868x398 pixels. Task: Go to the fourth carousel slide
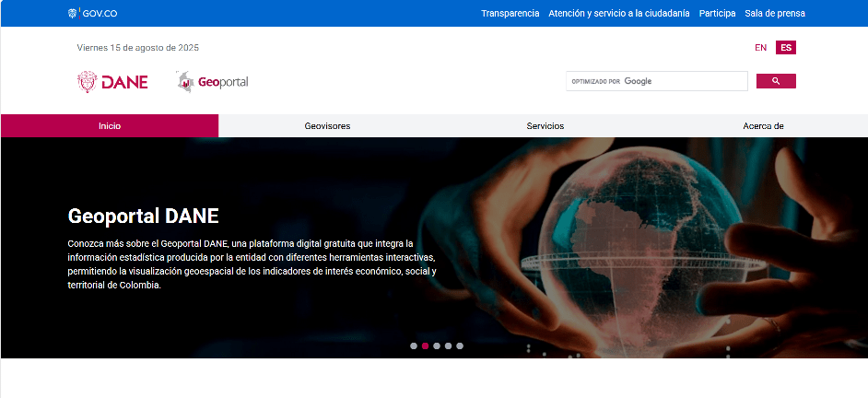point(448,346)
